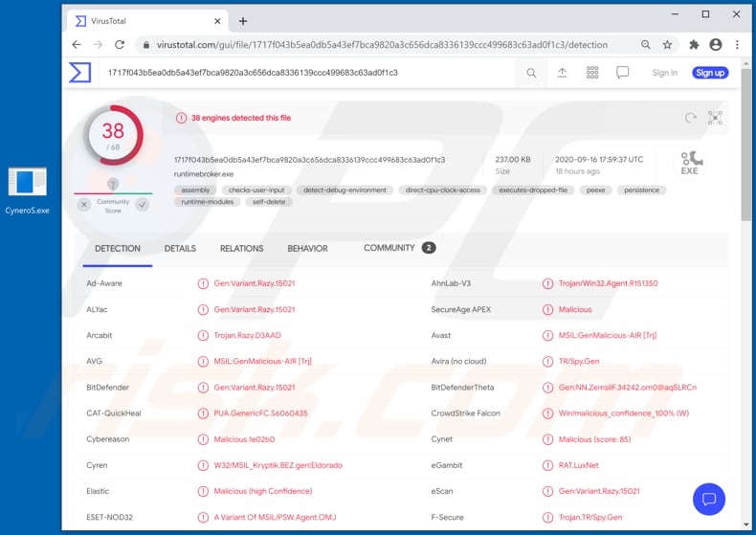Click 'Trojan/Win32.Agent.R151350' AhnLab result

pos(608,283)
